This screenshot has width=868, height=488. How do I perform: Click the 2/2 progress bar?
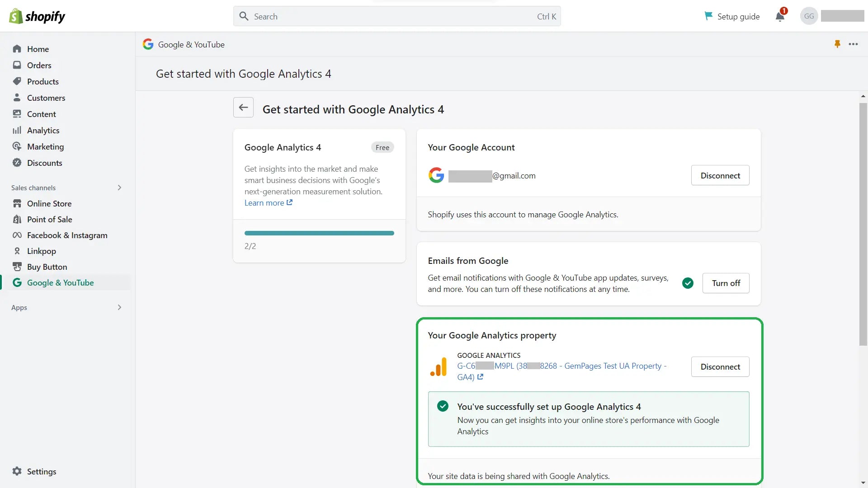click(x=319, y=233)
